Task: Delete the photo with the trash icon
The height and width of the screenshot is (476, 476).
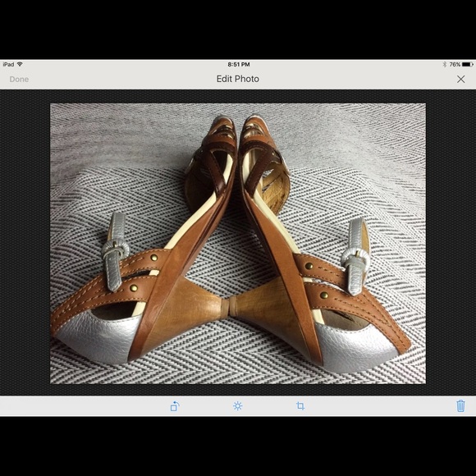Action: coord(460,406)
